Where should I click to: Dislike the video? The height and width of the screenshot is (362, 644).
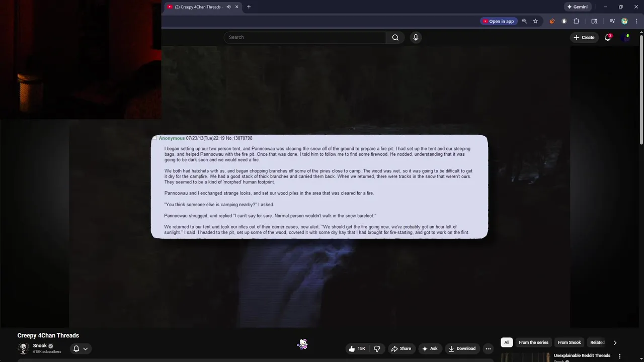pos(377,348)
